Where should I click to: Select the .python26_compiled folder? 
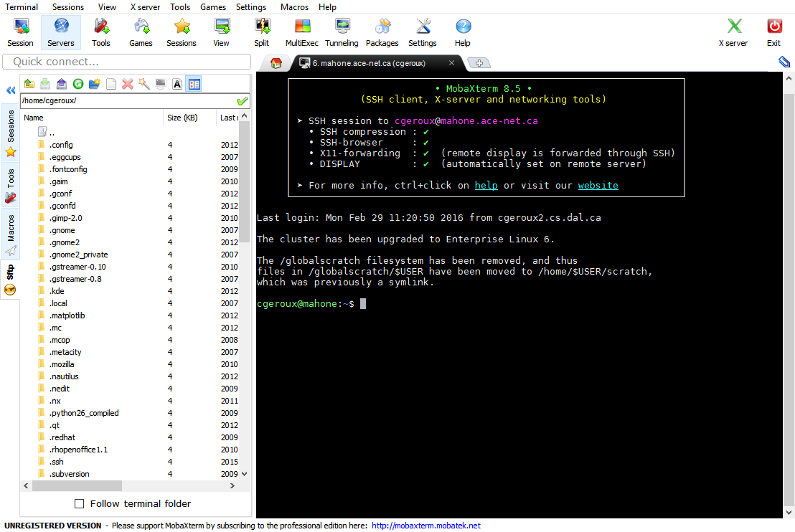click(x=84, y=413)
